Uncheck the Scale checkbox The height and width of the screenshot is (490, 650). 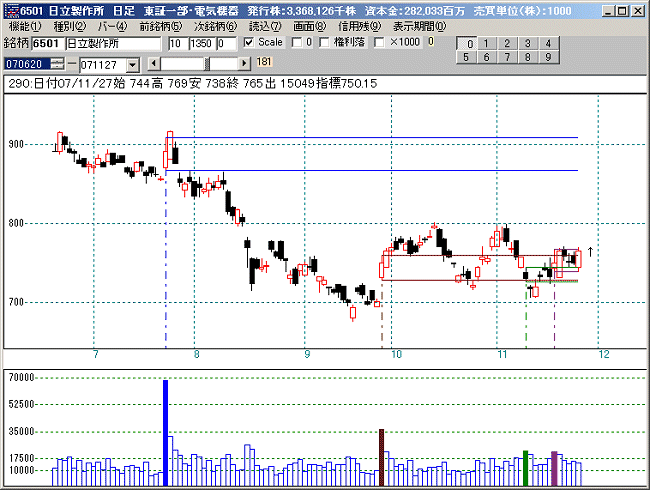pos(249,44)
